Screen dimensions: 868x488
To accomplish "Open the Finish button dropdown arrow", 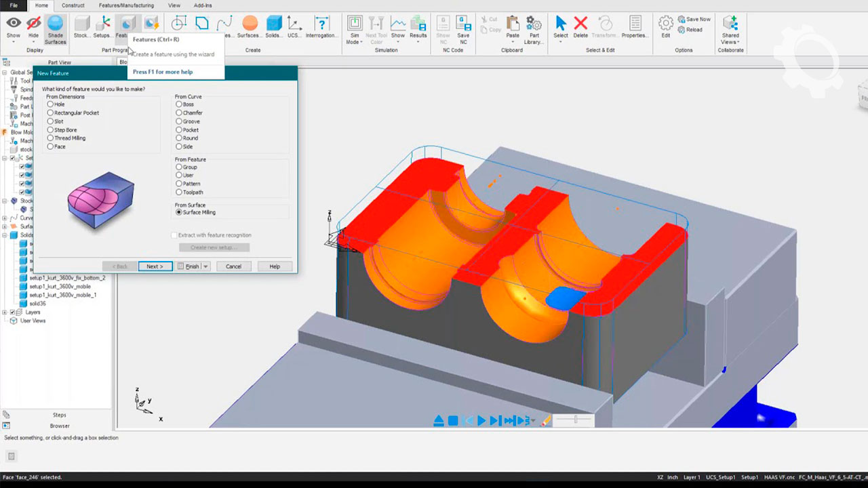I will (x=205, y=266).
